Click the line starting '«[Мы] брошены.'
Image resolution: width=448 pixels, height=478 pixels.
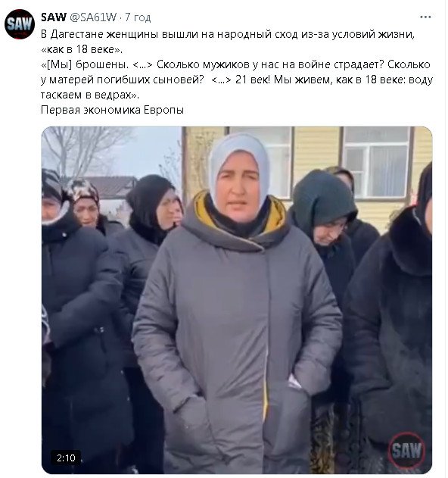(x=235, y=64)
